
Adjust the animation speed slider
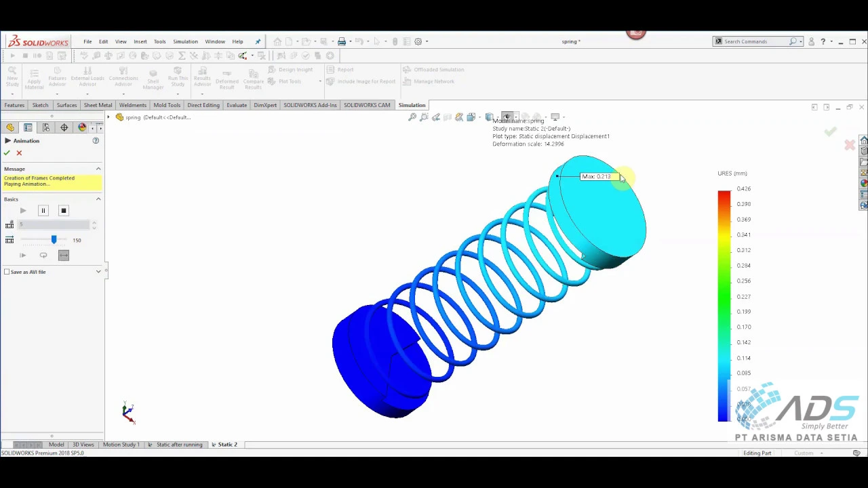54,240
